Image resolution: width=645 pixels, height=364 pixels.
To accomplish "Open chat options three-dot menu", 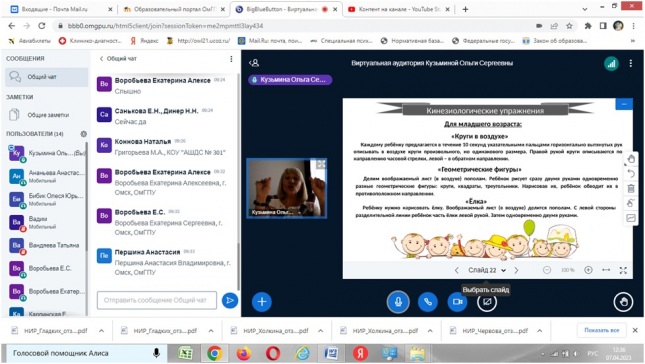I will pyautogui.click(x=231, y=59).
